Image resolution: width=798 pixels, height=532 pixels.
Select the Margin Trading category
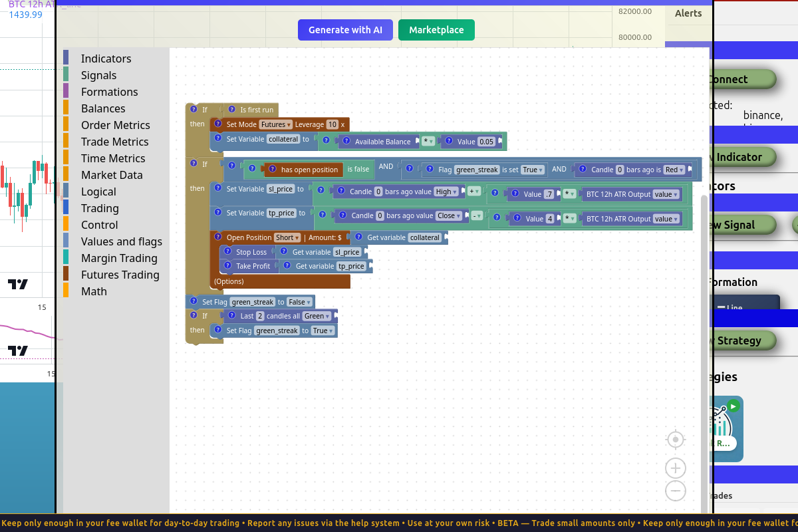pyautogui.click(x=119, y=258)
